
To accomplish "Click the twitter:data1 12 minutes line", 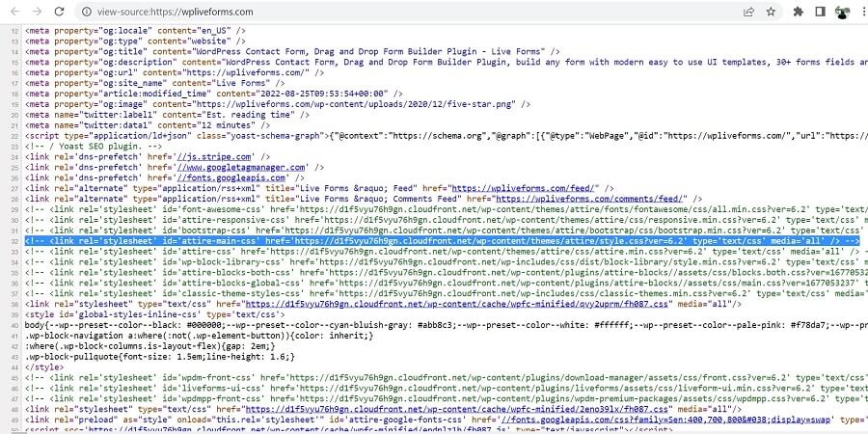I will (x=148, y=125).
